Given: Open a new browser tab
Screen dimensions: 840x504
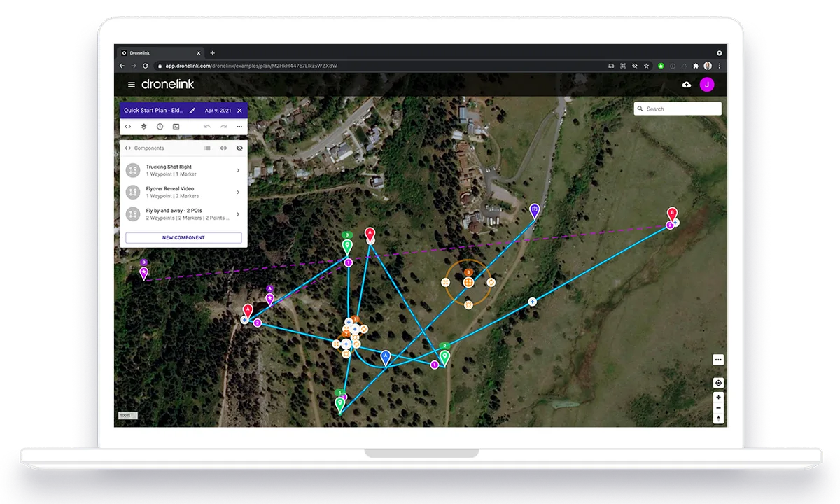Looking at the screenshot, I should click(x=213, y=53).
